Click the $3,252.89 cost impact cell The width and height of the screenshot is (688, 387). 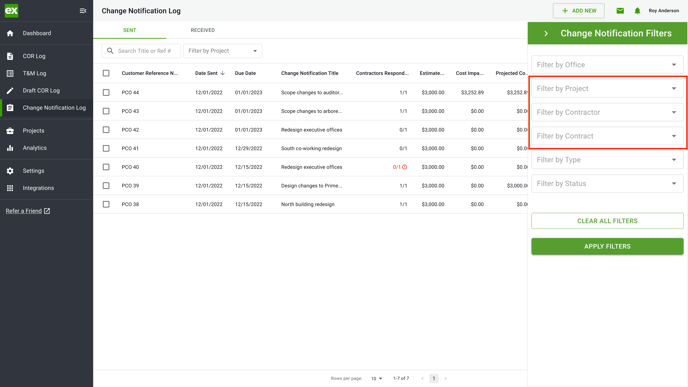point(472,93)
